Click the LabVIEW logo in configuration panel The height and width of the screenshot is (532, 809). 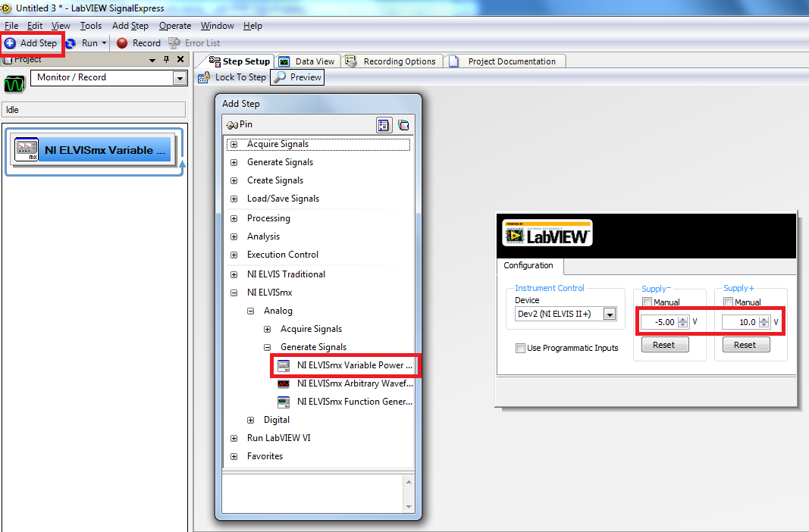point(547,233)
